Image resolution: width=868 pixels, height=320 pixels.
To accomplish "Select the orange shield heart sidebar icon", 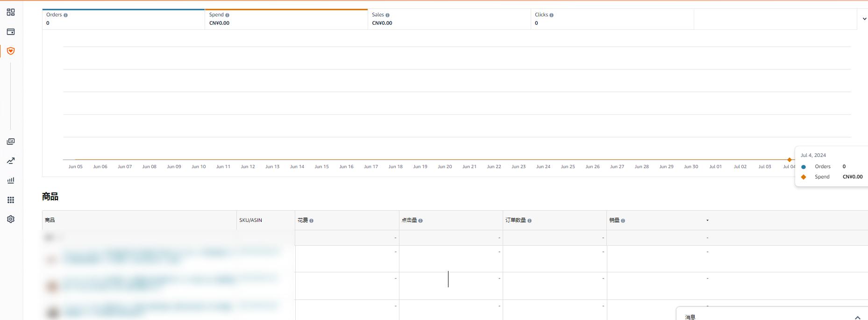I will coord(11,51).
